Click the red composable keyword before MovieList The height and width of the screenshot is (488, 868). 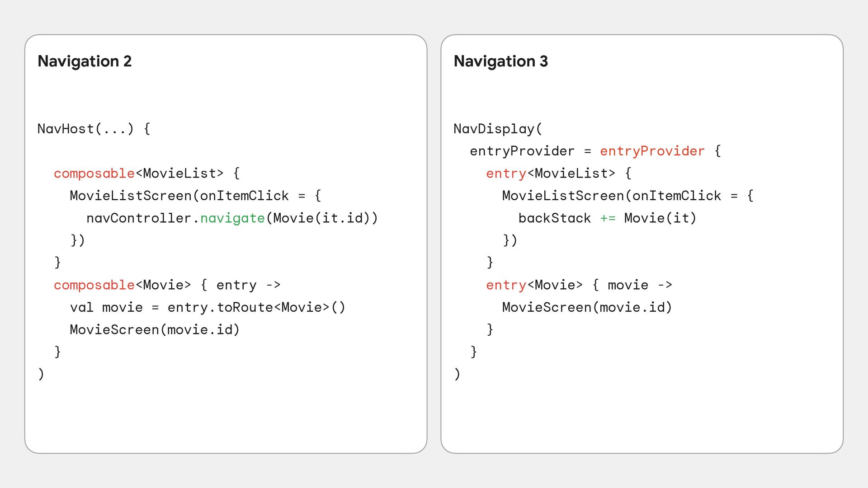click(x=94, y=174)
